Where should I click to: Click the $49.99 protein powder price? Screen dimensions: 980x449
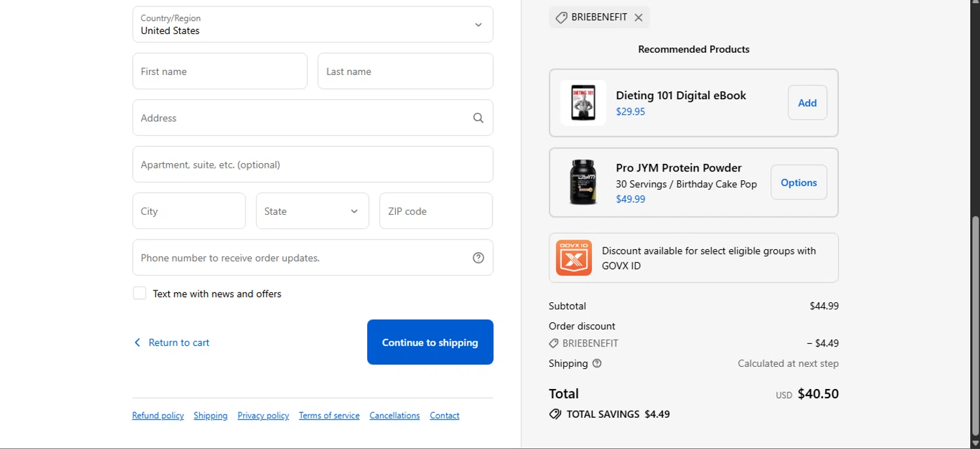pyautogui.click(x=630, y=199)
